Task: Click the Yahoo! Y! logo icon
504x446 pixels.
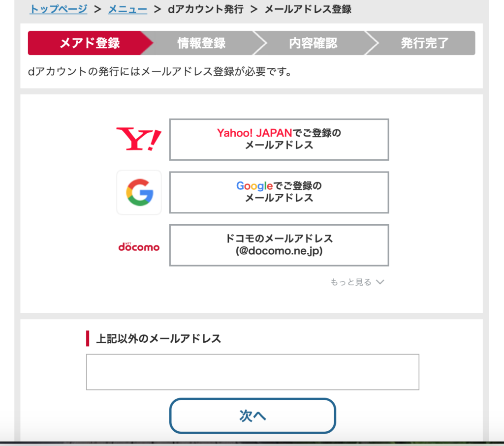Action: coord(139,139)
